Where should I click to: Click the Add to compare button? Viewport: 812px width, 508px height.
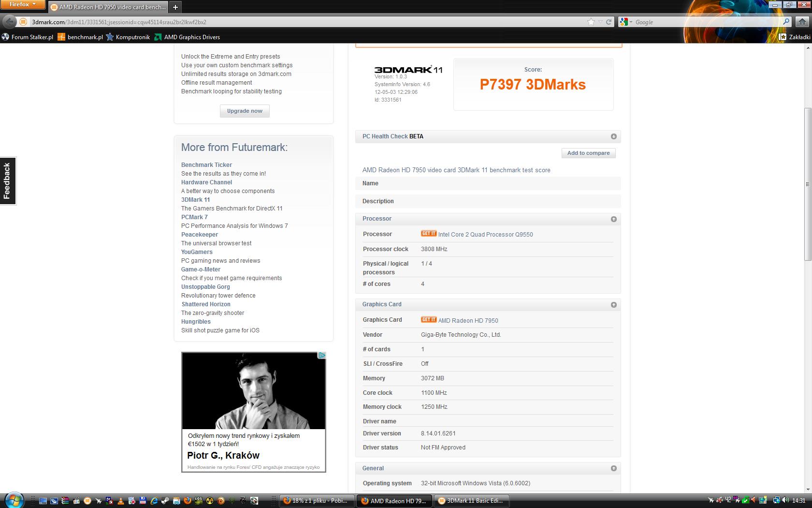[588, 153]
